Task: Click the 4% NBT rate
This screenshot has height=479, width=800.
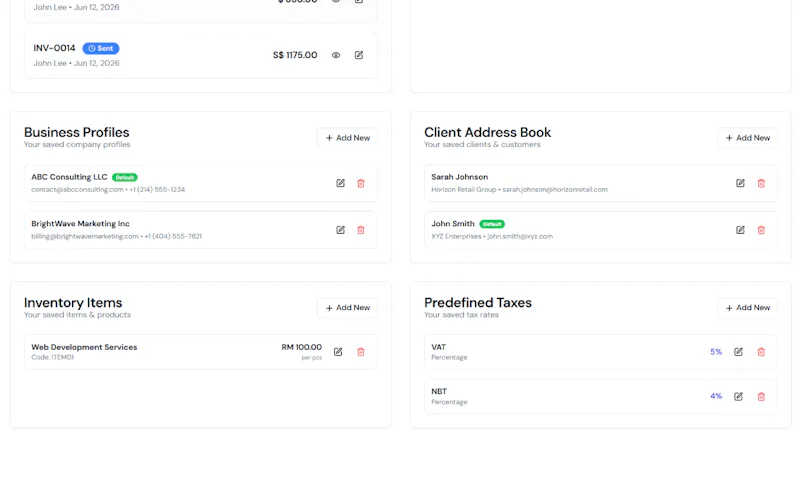Action: (x=716, y=396)
